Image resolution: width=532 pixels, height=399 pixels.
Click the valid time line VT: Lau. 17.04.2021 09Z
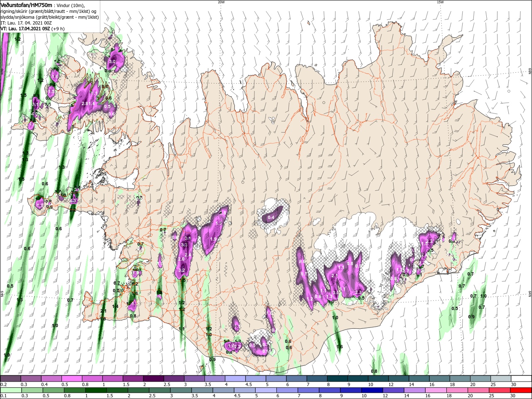click(26, 29)
